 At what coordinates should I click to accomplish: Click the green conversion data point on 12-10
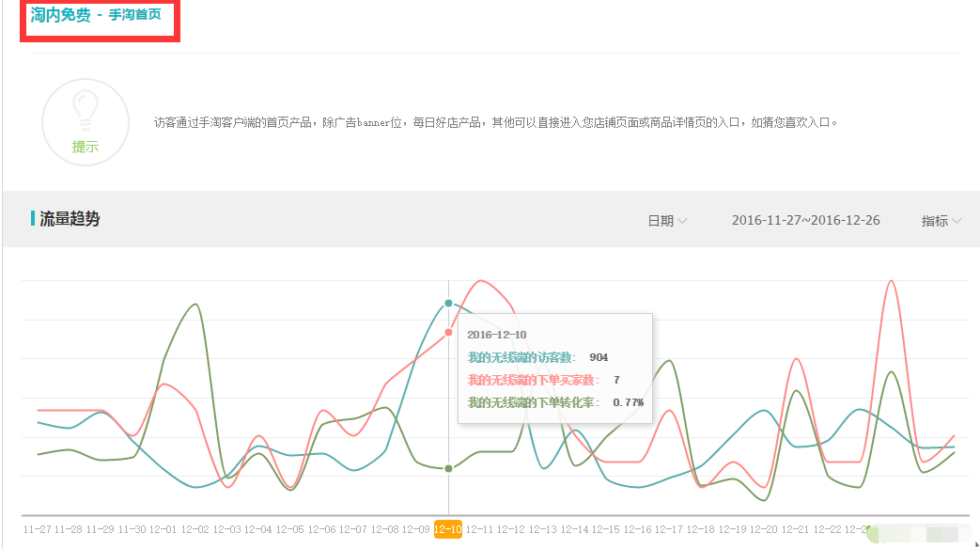pyautogui.click(x=448, y=468)
